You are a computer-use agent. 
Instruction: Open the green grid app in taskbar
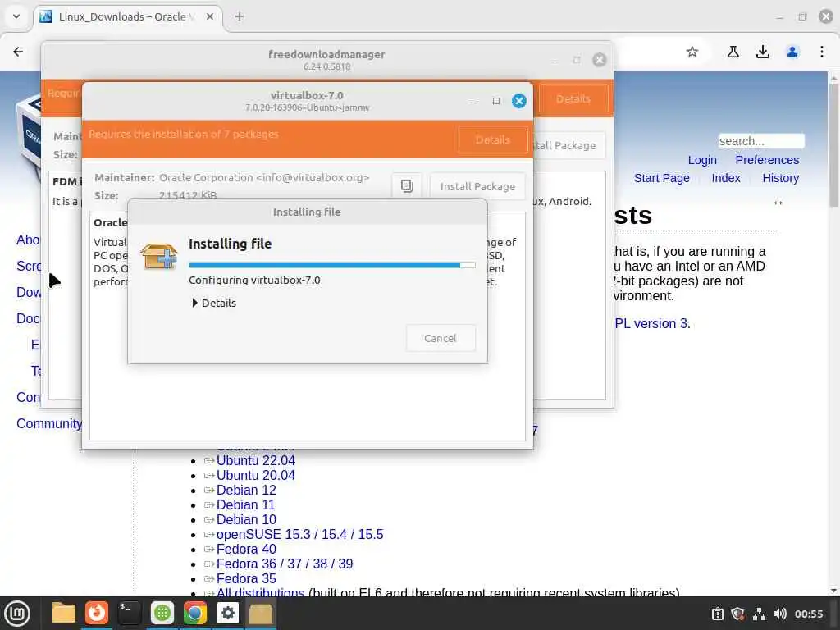[162, 614]
